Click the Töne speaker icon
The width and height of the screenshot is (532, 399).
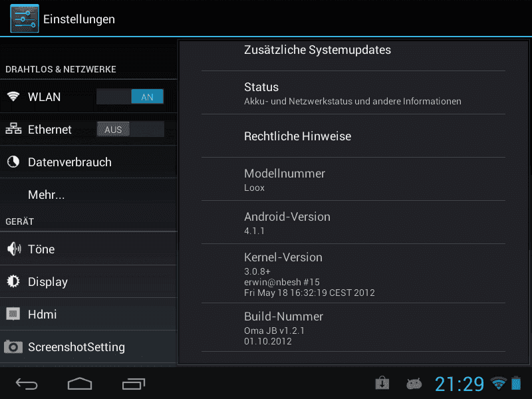pyautogui.click(x=14, y=249)
